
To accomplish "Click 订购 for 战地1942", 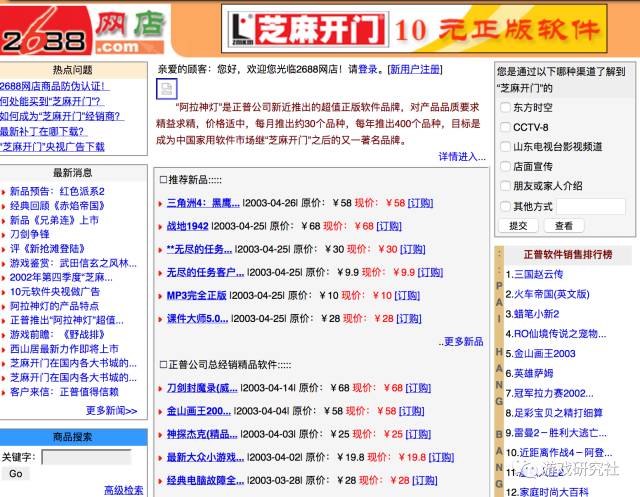I will pos(389,226).
